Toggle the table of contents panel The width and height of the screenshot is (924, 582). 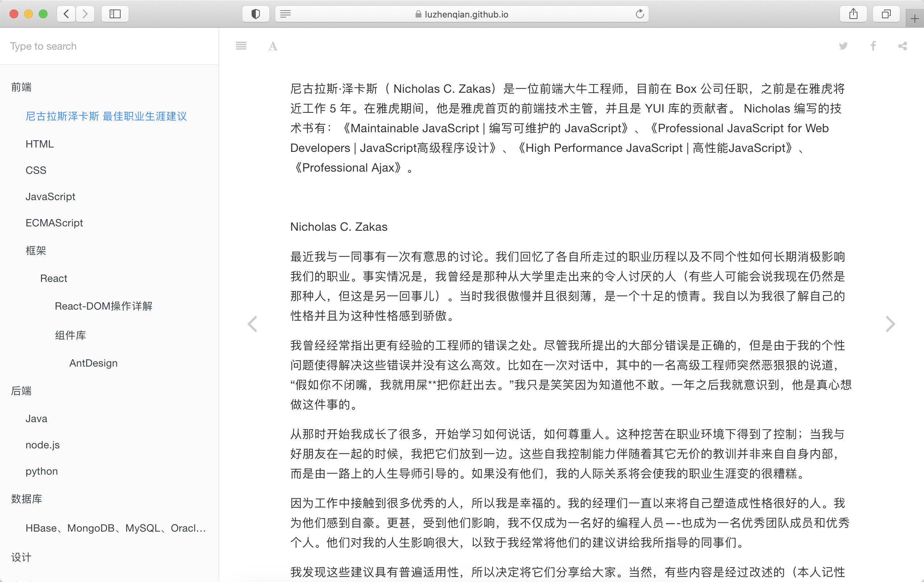241,46
